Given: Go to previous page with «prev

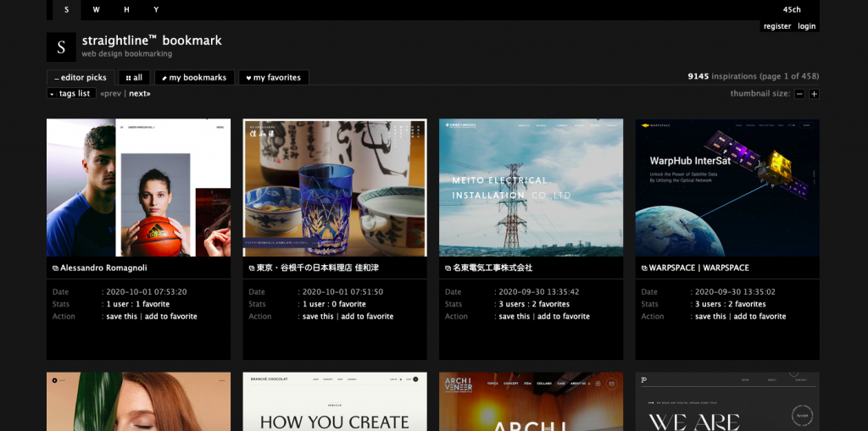Looking at the screenshot, I should click(111, 93).
